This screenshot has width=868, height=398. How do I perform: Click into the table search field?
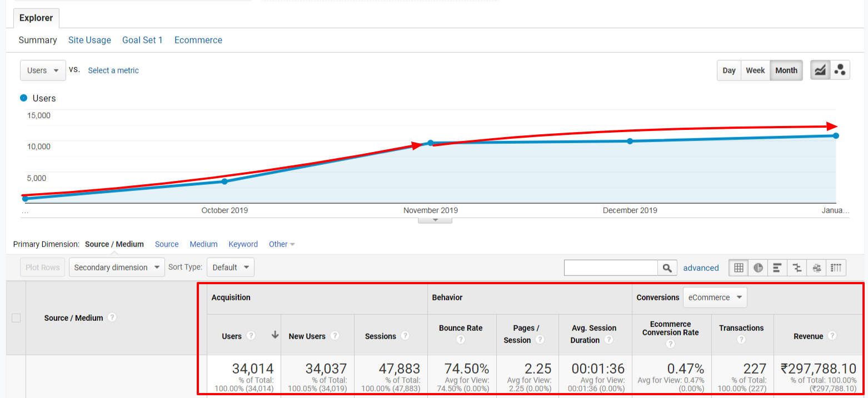(611, 268)
